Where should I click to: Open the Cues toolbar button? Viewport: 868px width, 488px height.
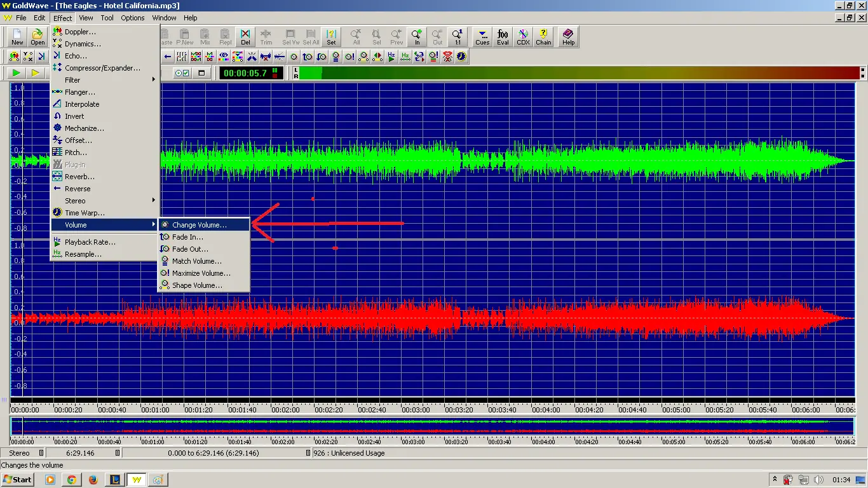pos(482,37)
